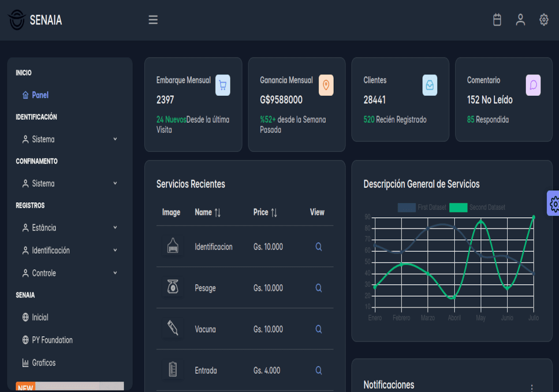Screen dimensions: 559x392
Task: Open Graficos in the sidebar
Action: coord(43,363)
